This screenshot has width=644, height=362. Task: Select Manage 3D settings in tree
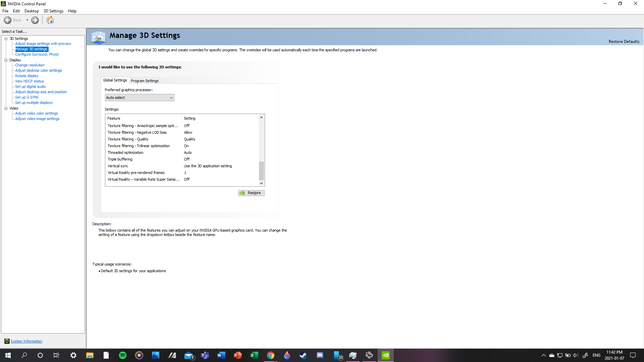(32, 49)
